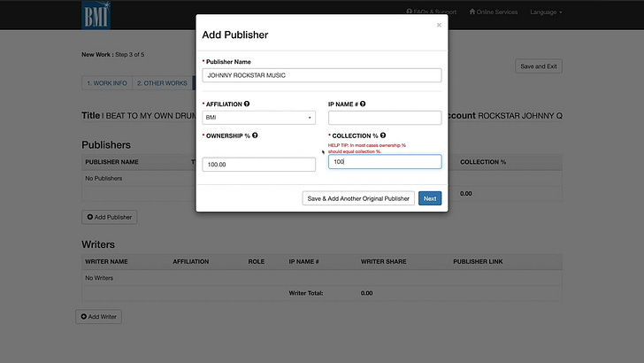Click the IP Name # input field
Viewport: 644px width, 363px height.
click(x=385, y=118)
